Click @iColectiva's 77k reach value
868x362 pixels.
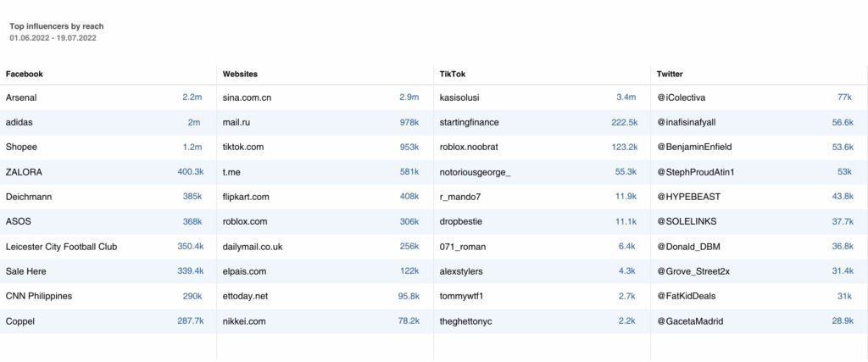pyautogui.click(x=845, y=97)
